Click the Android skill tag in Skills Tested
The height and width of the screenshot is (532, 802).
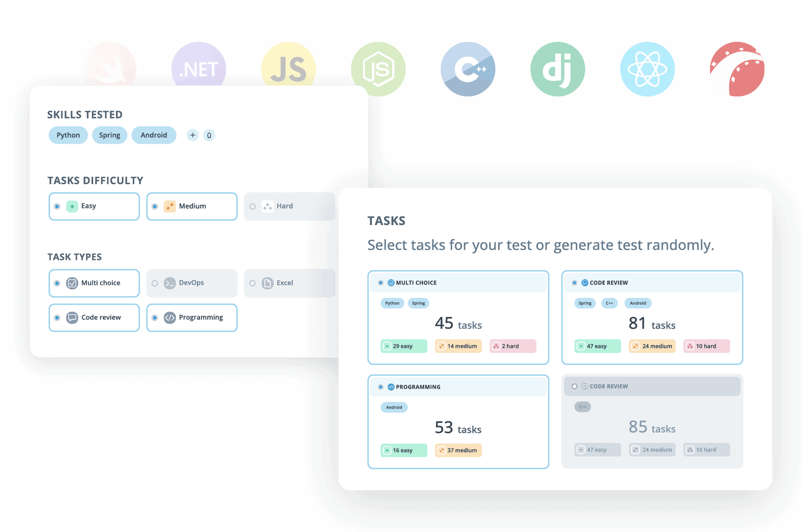coord(154,135)
